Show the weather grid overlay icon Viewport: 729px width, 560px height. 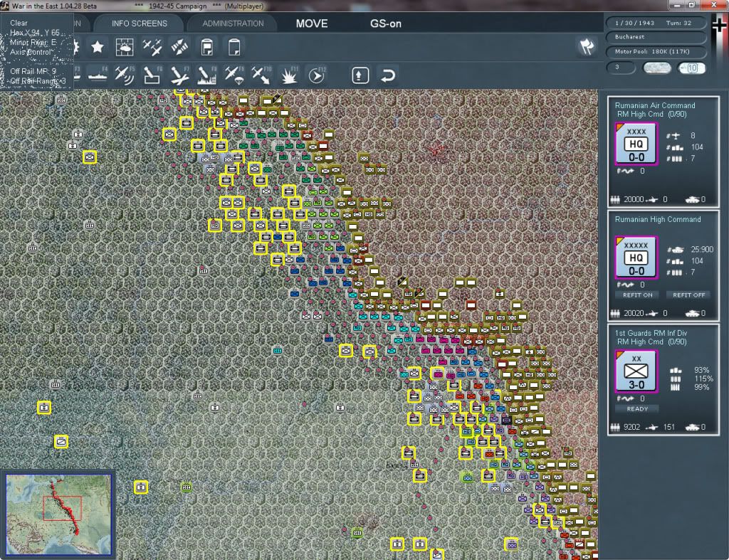click(125, 47)
